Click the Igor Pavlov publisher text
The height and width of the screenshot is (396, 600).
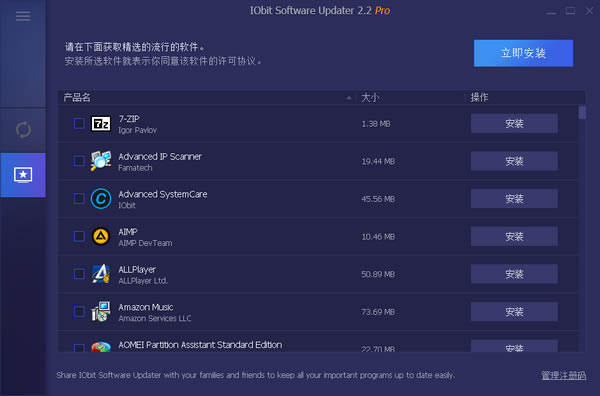[137, 130]
